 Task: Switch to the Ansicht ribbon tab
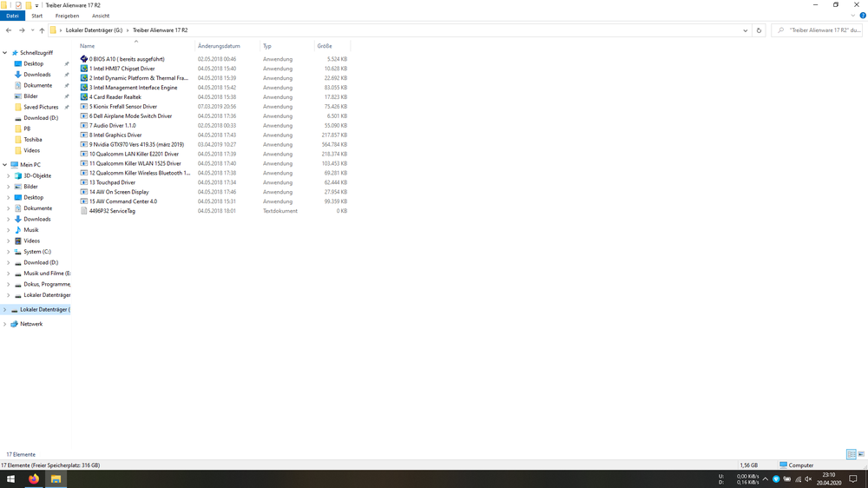[101, 16]
